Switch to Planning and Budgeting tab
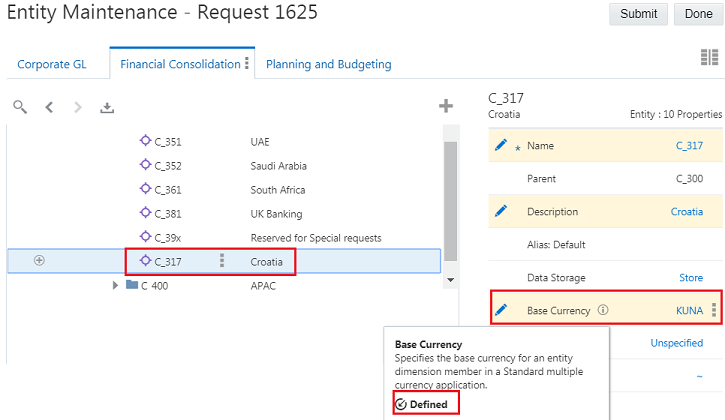The image size is (725, 420). pyautogui.click(x=328, y=65)
